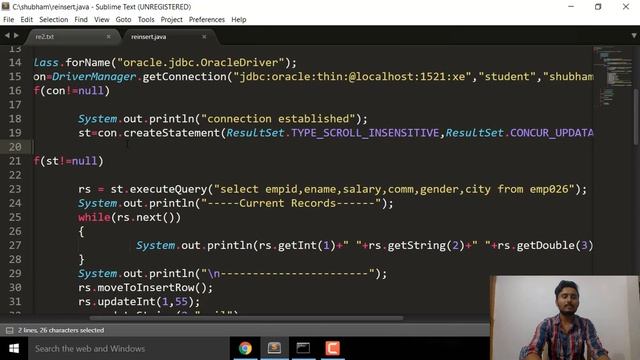640x360 pixels.
Task: Open the Goto menu
Action: 123,20
